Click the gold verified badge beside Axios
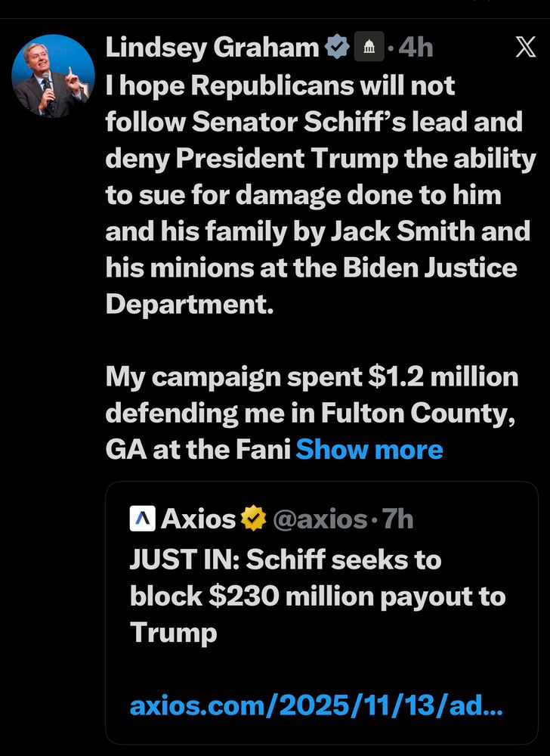 [x=253, y=519]
